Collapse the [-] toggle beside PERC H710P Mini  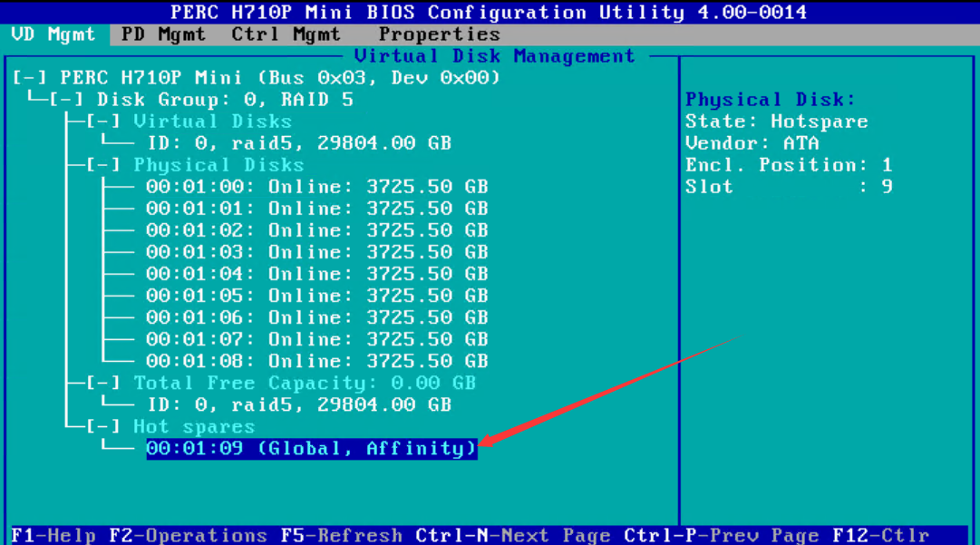coord(29,78)
